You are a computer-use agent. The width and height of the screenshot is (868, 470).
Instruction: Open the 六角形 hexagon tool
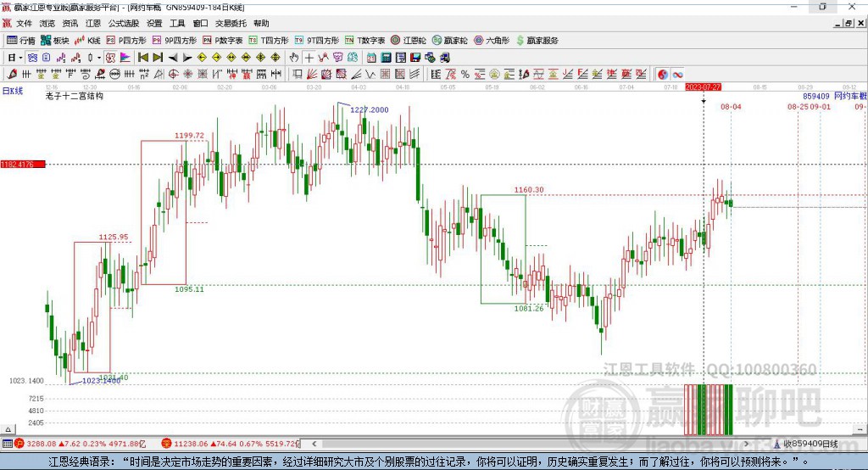tap(492, 41)
